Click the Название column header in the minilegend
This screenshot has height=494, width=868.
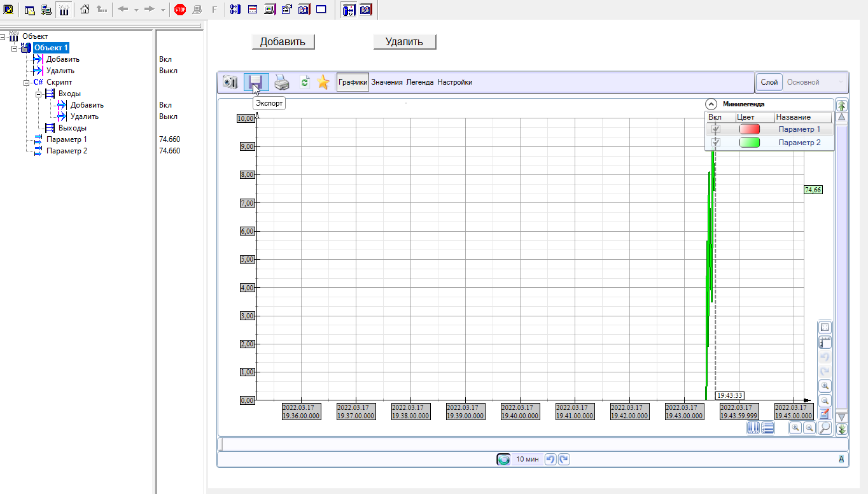click(x=803, y=117)
